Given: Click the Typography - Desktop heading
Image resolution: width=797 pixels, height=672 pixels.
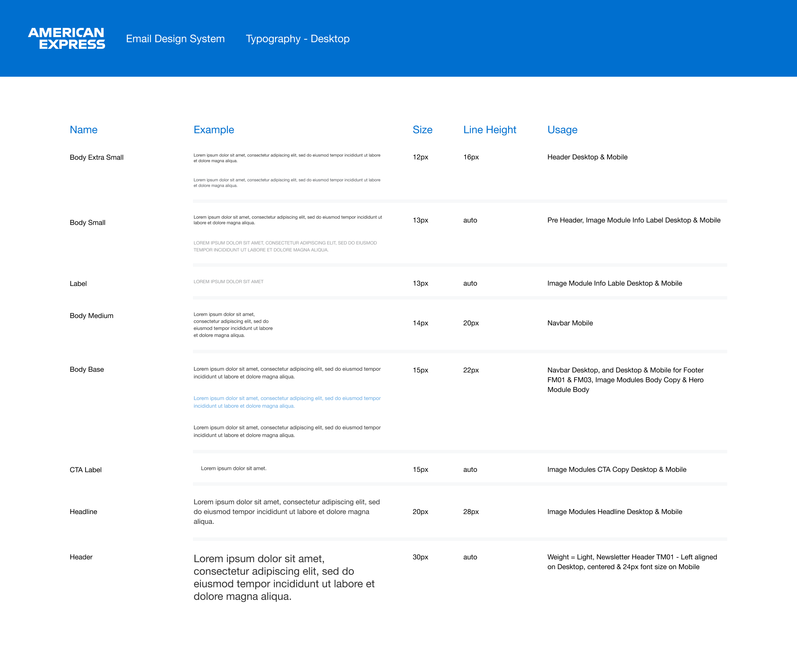Looking at the screenshot, I should (x=298, y=38).
